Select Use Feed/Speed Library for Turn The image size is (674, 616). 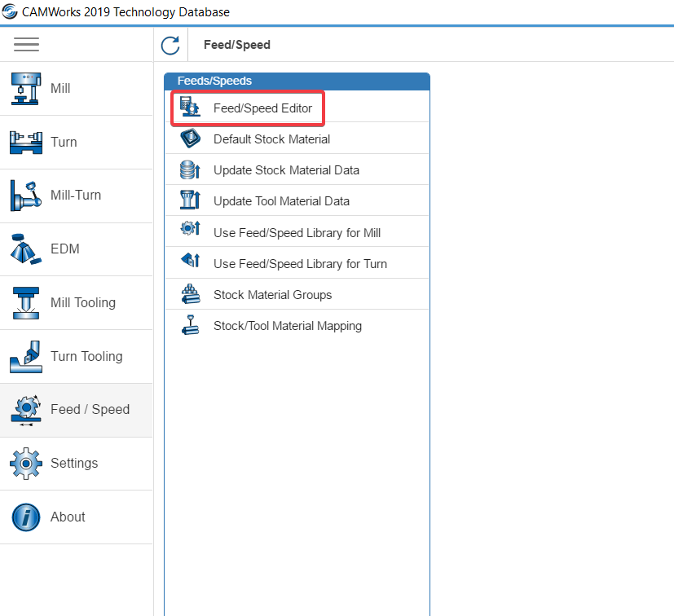[297, 262]
